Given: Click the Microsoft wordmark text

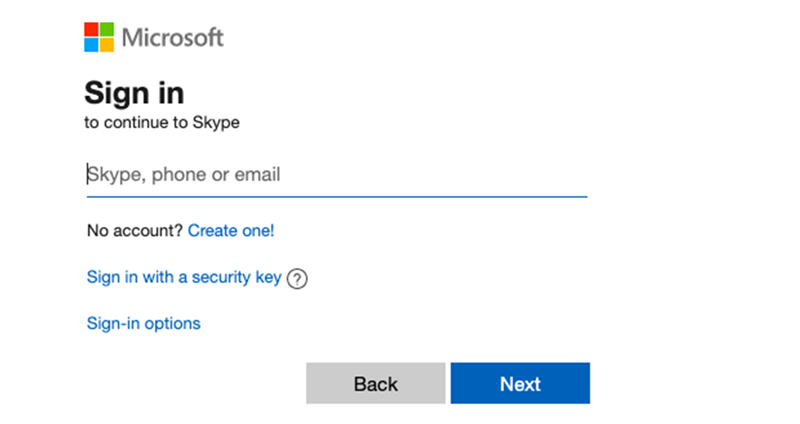Looking at the screenshot, I should (x=172, y=38).
